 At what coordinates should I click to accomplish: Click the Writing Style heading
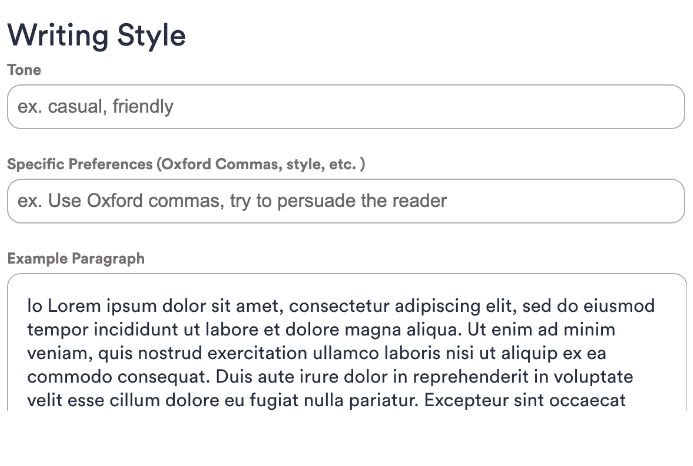pos(96,35)
